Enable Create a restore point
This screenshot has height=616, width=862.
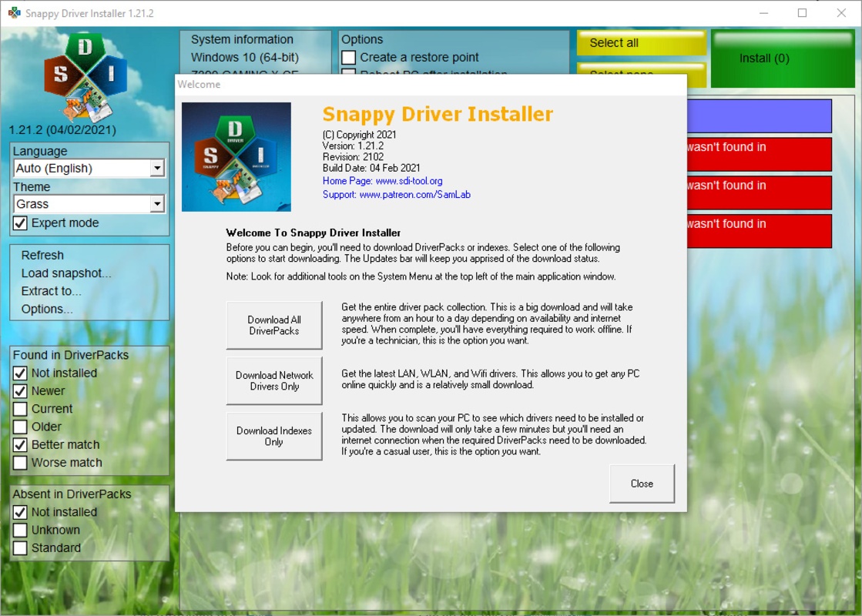350,57
